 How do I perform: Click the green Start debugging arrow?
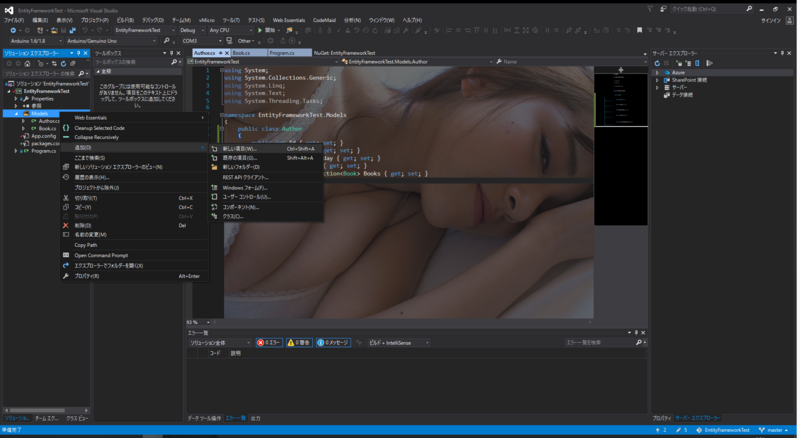(x=260, y=30)
